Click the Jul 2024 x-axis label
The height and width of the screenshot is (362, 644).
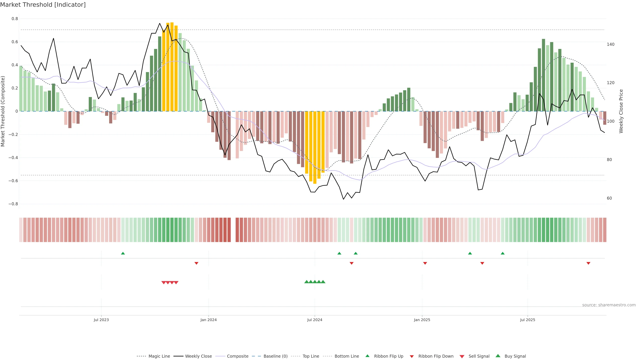tap(314, 320)
